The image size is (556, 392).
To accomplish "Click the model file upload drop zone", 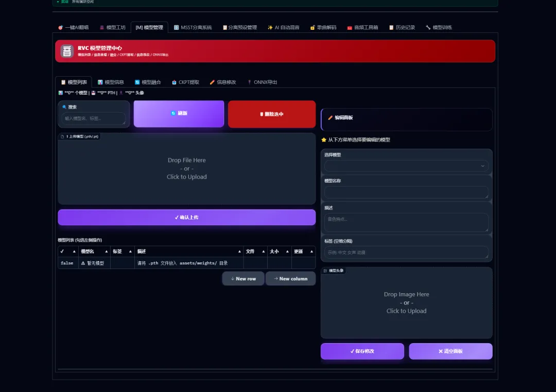I will (186, 169).
